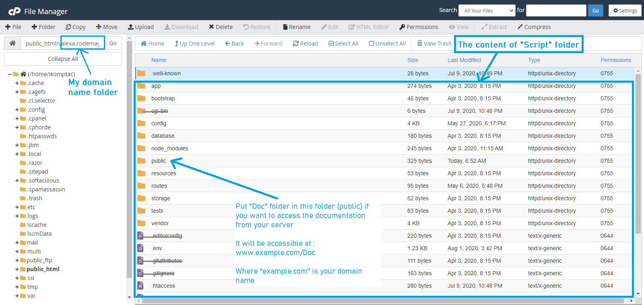Screen dimensions: 644x305
Task: Go to home directory via house icon
Action: point(12,43)
